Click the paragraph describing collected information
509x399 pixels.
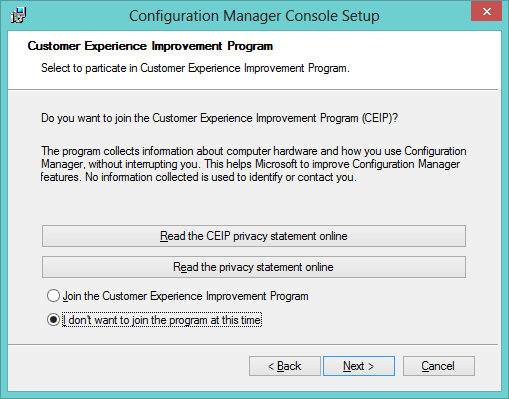253,164
